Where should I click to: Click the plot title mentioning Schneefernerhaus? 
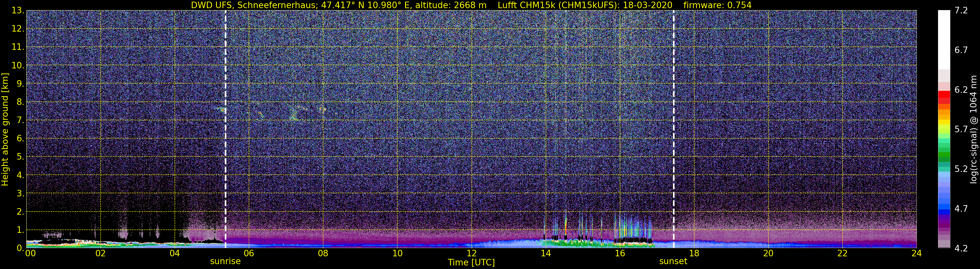point(471,5)
